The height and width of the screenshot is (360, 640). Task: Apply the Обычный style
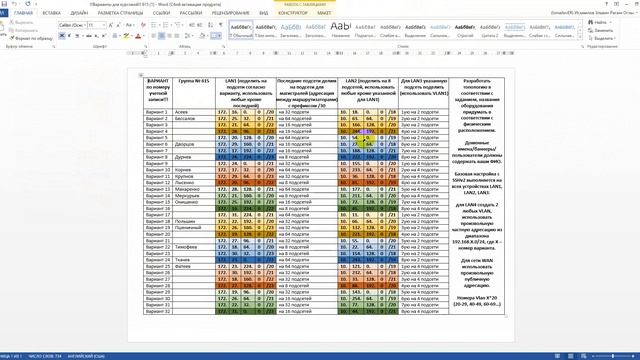point(241,30)
